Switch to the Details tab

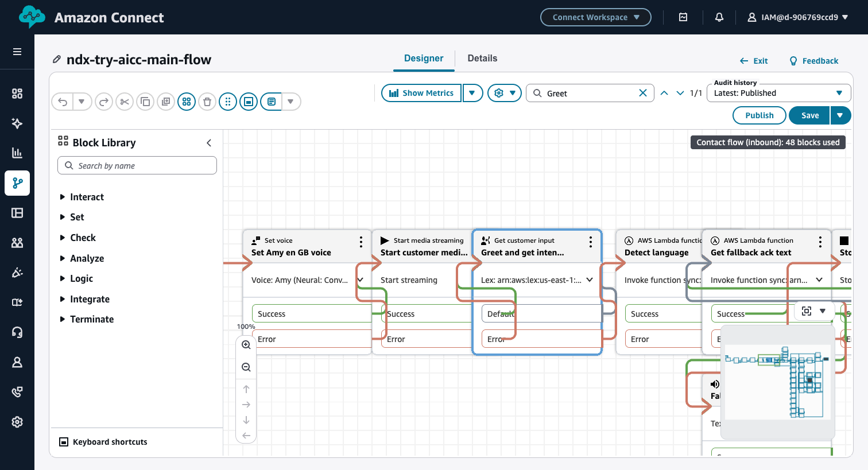click(x=482, y=59)
